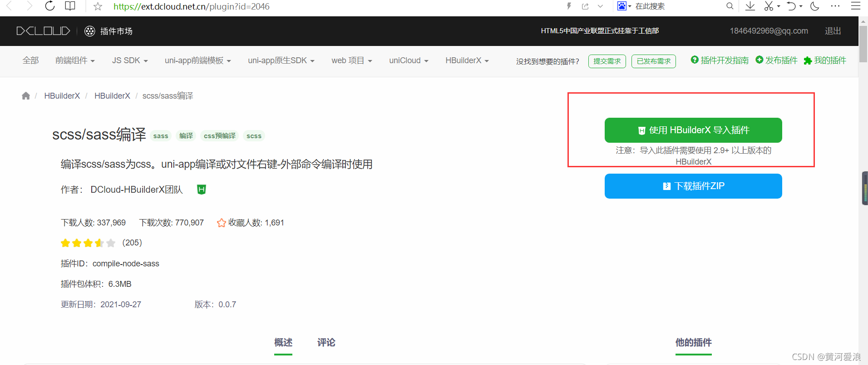Click the green H author badge
This screenshot has width=868, height=365.
(202, 190)
